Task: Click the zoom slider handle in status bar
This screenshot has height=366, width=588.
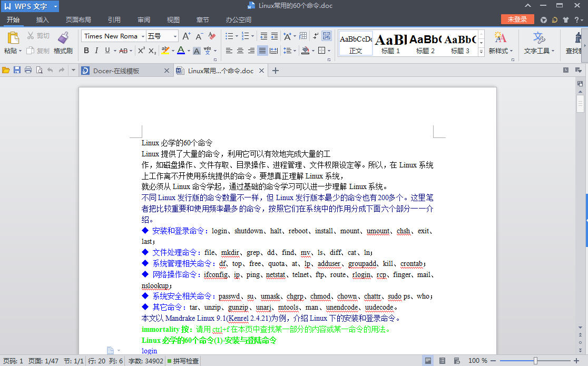Action: point(535,361)
